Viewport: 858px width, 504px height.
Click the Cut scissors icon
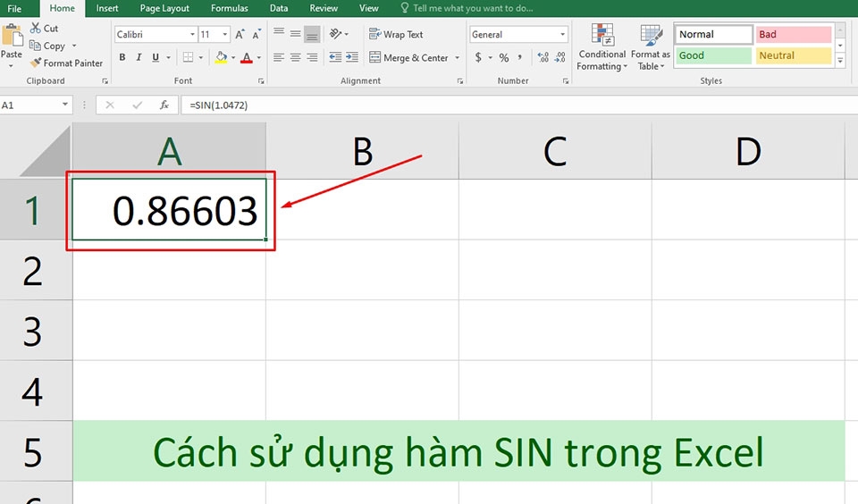36,28
